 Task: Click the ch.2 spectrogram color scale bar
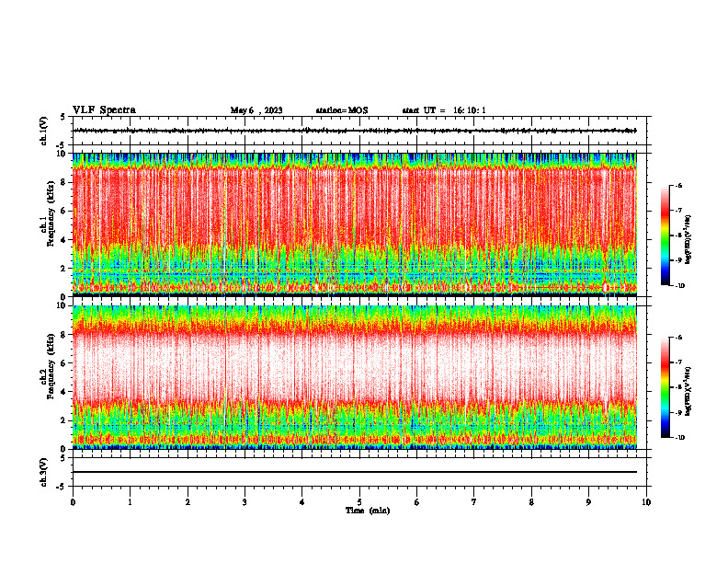pyautogui.click(x=665, y=387)
